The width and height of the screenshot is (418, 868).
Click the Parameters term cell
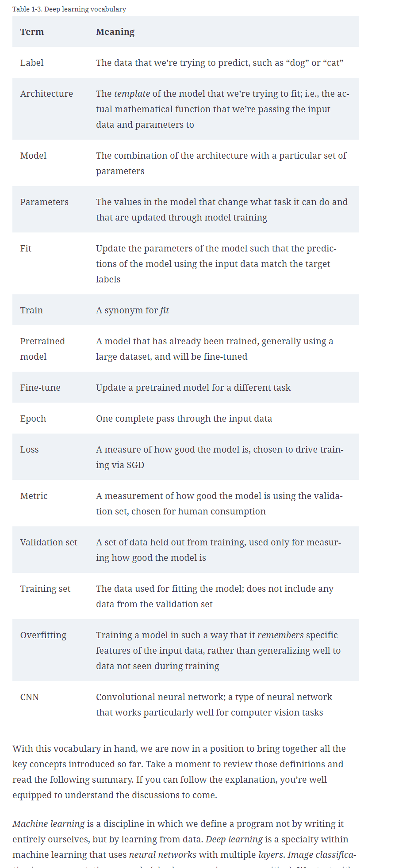click(44, 202)
